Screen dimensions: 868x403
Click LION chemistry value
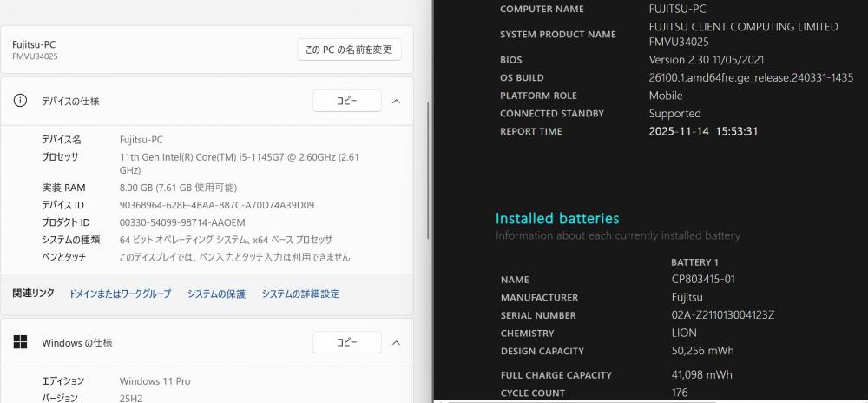684,333
